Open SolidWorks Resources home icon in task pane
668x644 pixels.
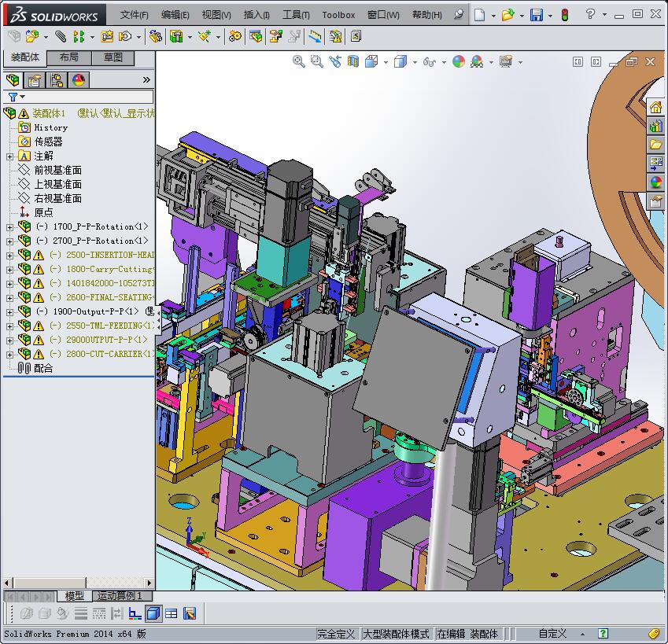[x=655, y=107]
